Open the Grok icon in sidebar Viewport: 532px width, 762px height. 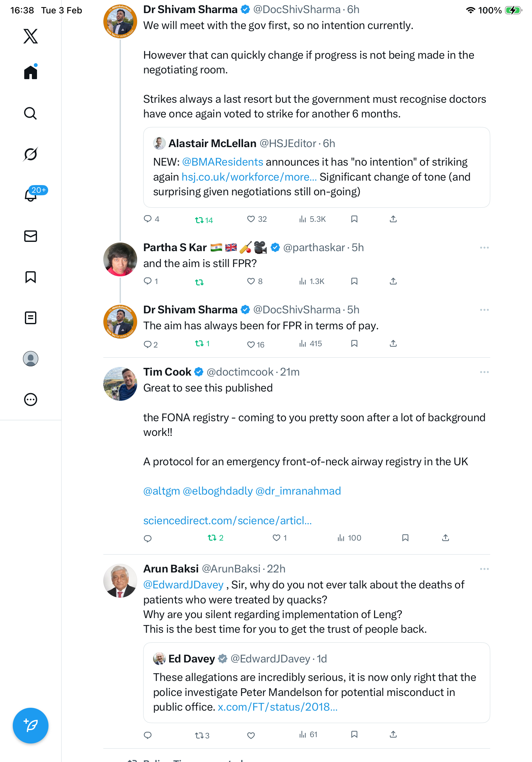coord(31,154)
